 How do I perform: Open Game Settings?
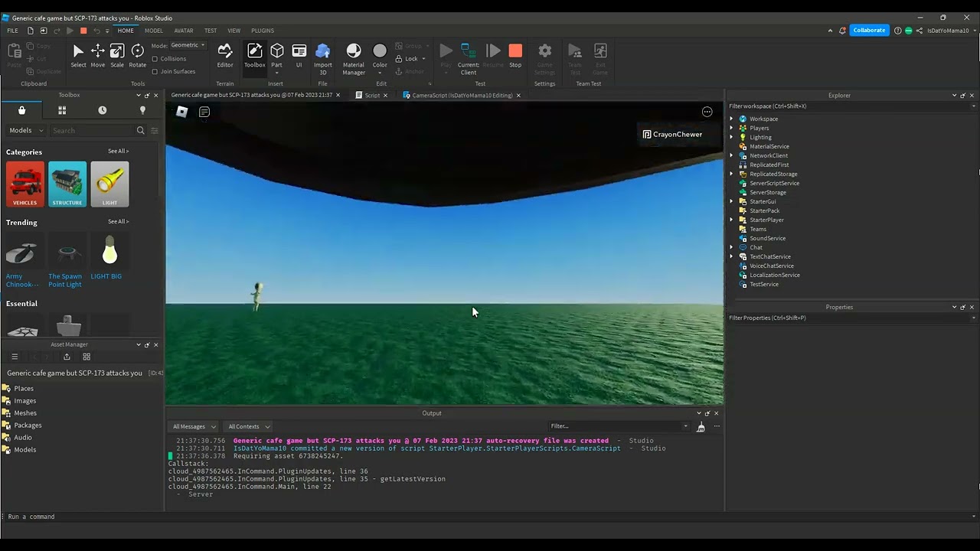pyautogui.click(x=545, y=58)
